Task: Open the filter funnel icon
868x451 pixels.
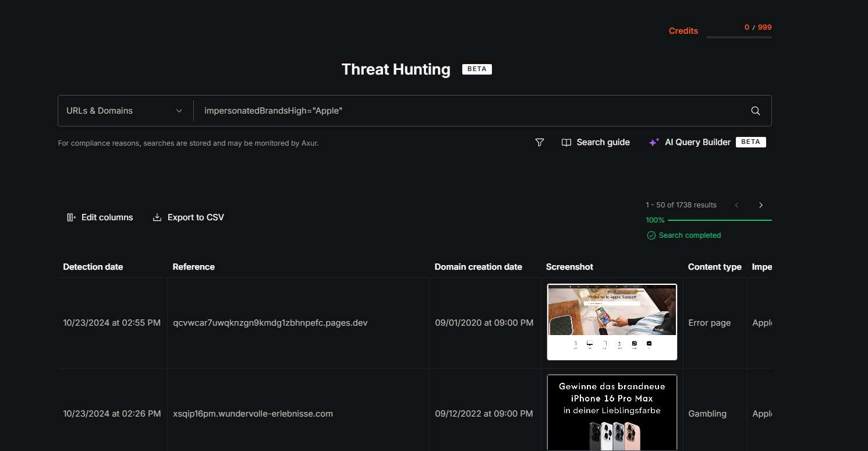Action: [x=540, y=142]
